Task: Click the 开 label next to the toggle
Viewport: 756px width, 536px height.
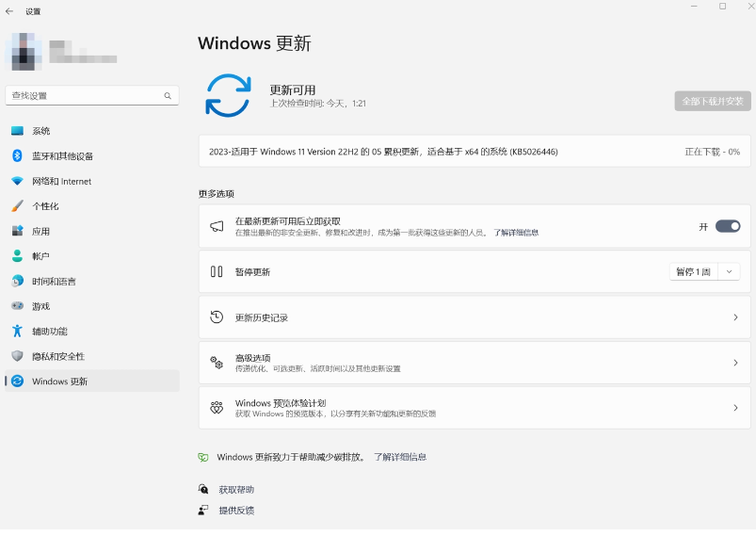Action: pyautogui.click(x=703, y=227)
